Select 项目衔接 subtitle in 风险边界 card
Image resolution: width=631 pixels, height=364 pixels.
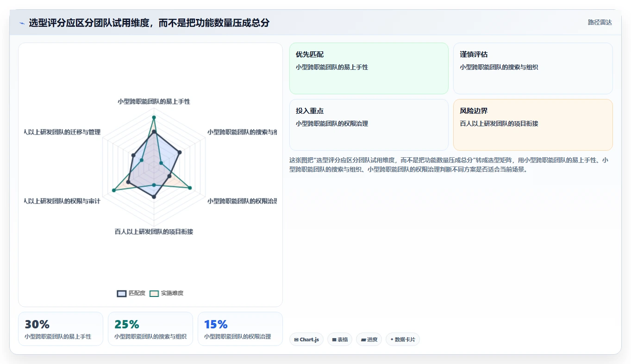pyautogui.click(x=499, y=123)
